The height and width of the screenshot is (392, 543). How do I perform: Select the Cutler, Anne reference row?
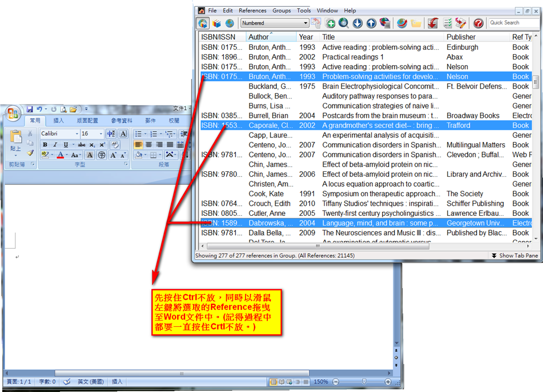pyautogui.click(x=365, y=213)
